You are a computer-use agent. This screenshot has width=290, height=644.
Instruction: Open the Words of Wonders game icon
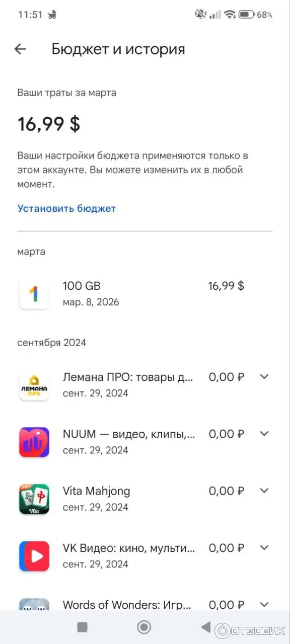tap(34, 606)
